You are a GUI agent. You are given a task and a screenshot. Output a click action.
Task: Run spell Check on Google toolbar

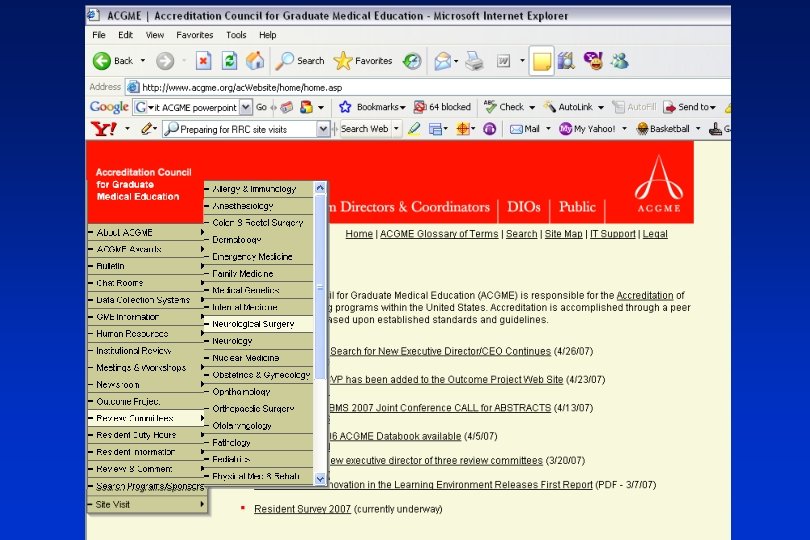pos(504,107)
